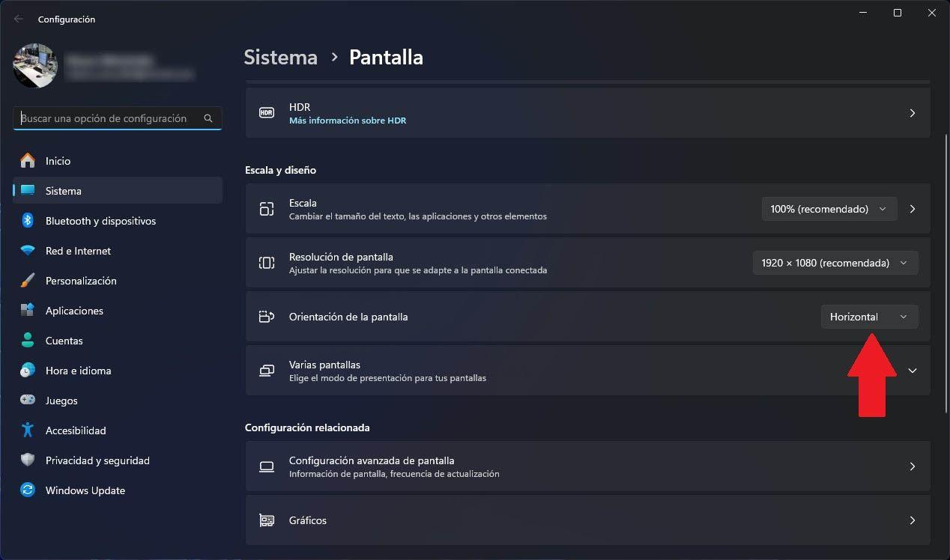Click the Juegos Xbox icon
This screenshot has width=950, height=560.
[29, 401]
